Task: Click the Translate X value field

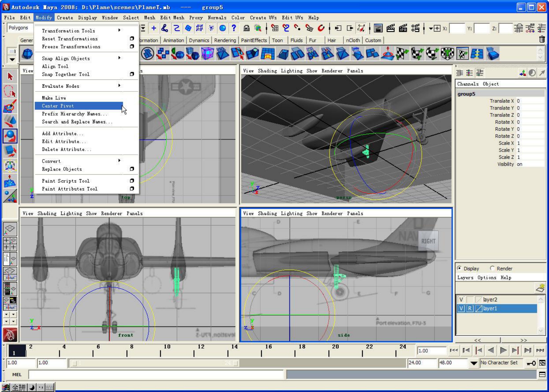Action: [x=530, y=101]
